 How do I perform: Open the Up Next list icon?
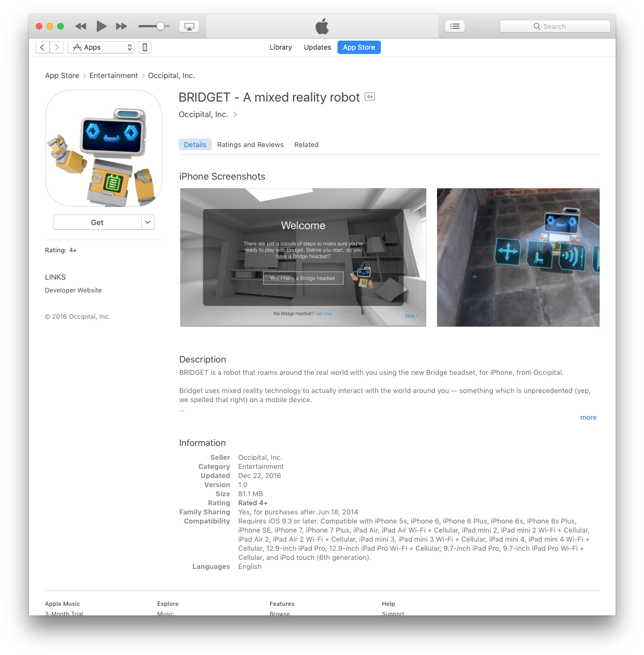455,26
